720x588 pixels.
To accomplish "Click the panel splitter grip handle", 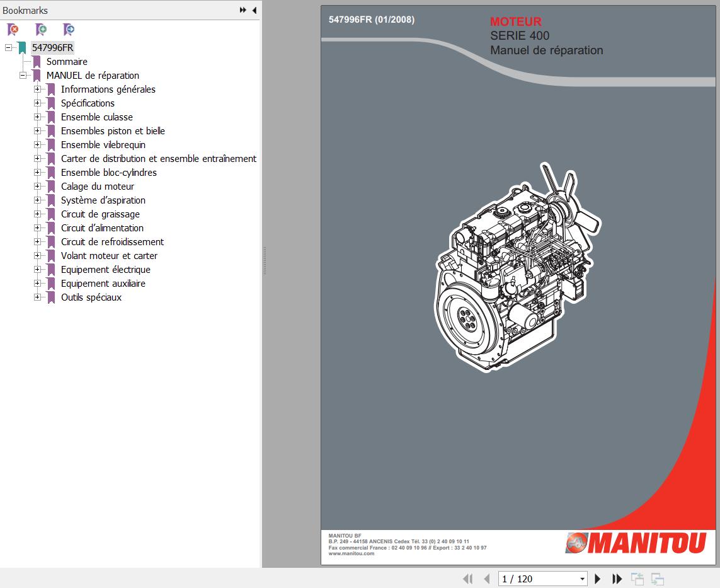I will pyautogui.click(x=265, y=260).
